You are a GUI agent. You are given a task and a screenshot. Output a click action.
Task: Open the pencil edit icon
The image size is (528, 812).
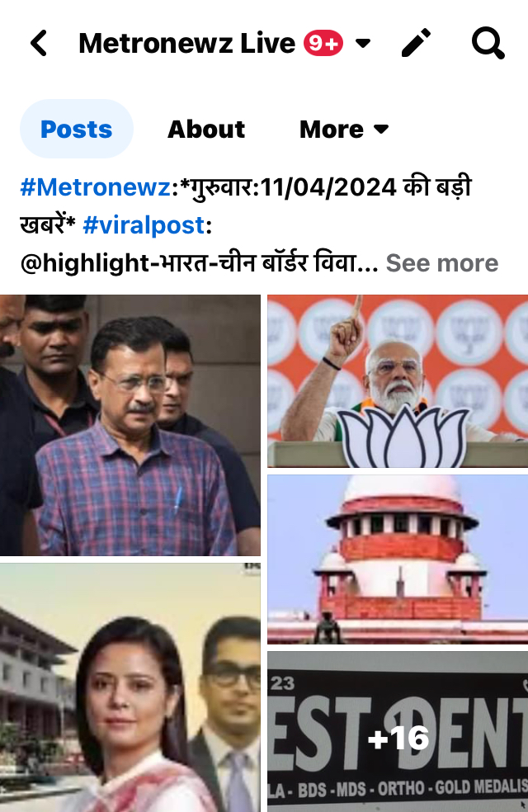416,43
